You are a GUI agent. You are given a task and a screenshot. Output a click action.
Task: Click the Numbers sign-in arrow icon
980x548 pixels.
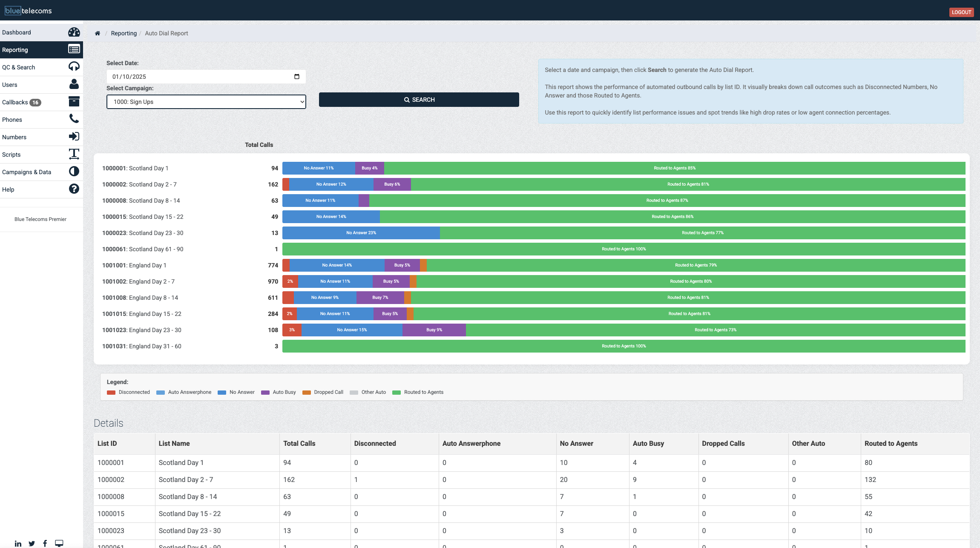tap(74, 136)
